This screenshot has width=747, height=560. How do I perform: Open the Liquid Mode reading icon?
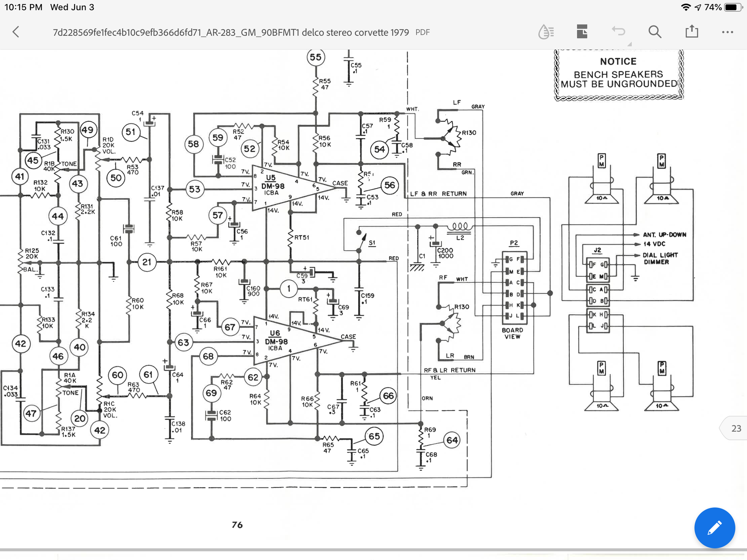pos(546,32)
